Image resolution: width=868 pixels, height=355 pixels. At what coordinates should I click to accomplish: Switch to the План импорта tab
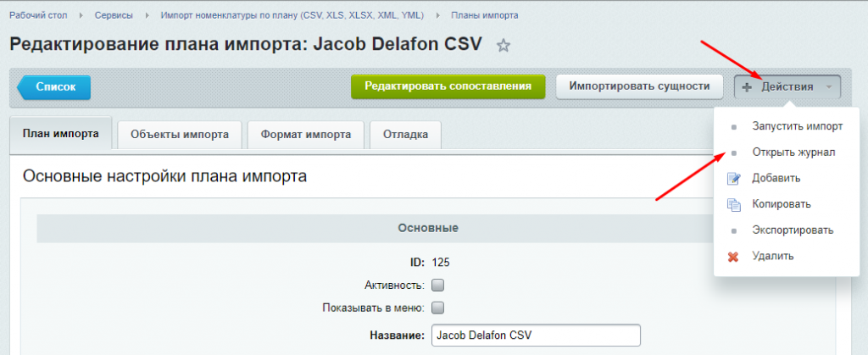(x=61, y=133)
